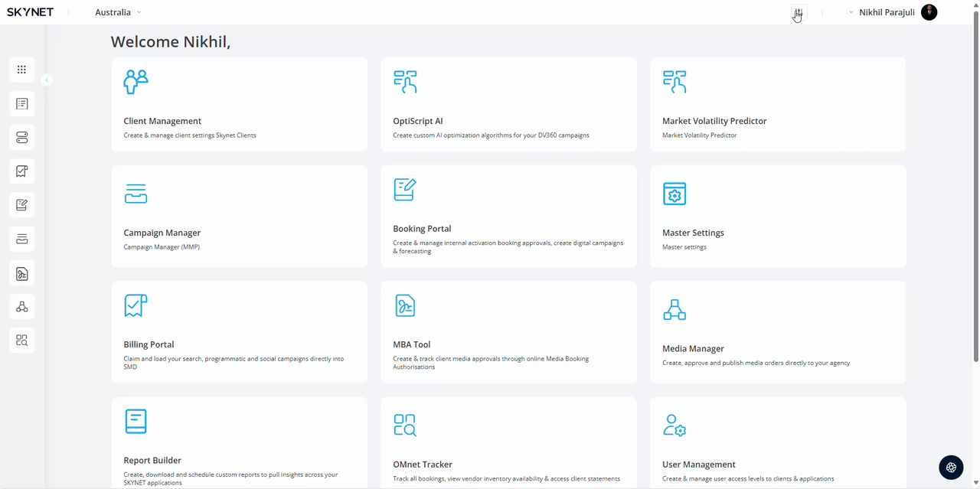
Task: Click the Client Management card icon
Action: [136, 82]
